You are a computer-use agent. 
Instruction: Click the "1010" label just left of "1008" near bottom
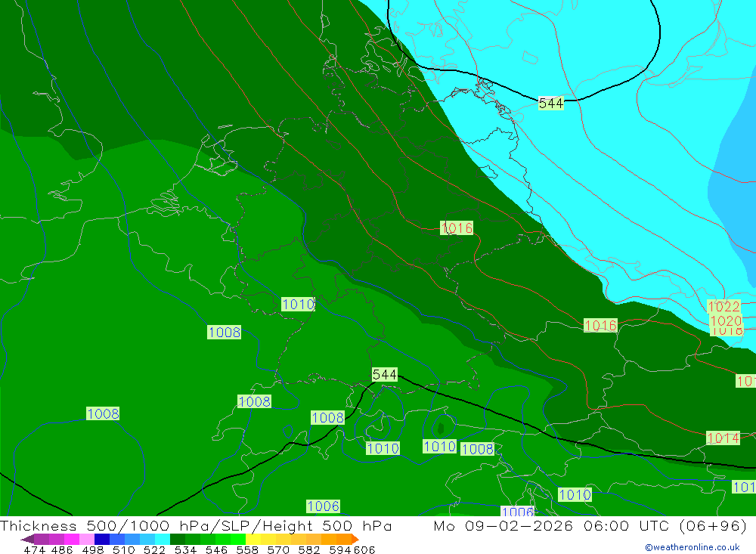(439, 447)
